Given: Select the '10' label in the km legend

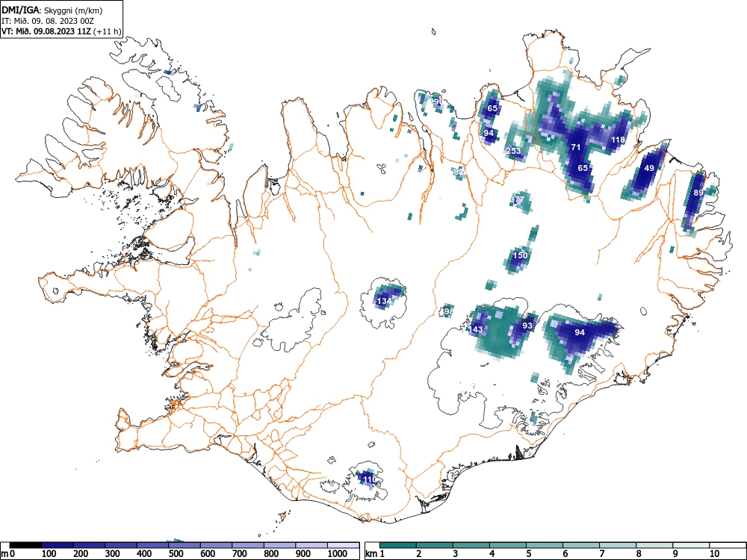Looking at the screenshot, I should (713, 554).
